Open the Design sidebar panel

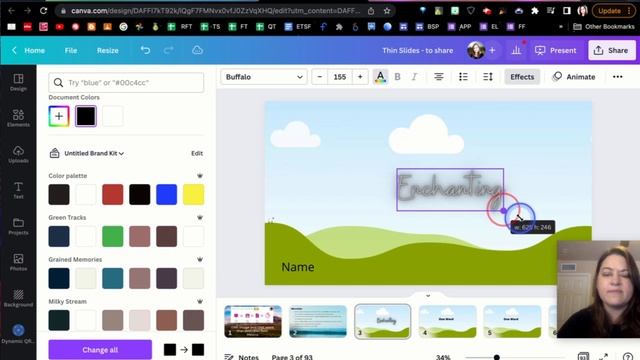click(x=18, y=82)
